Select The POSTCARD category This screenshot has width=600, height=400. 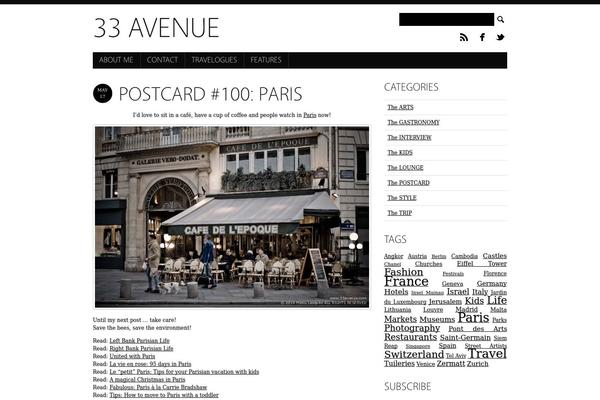point(408,183)
